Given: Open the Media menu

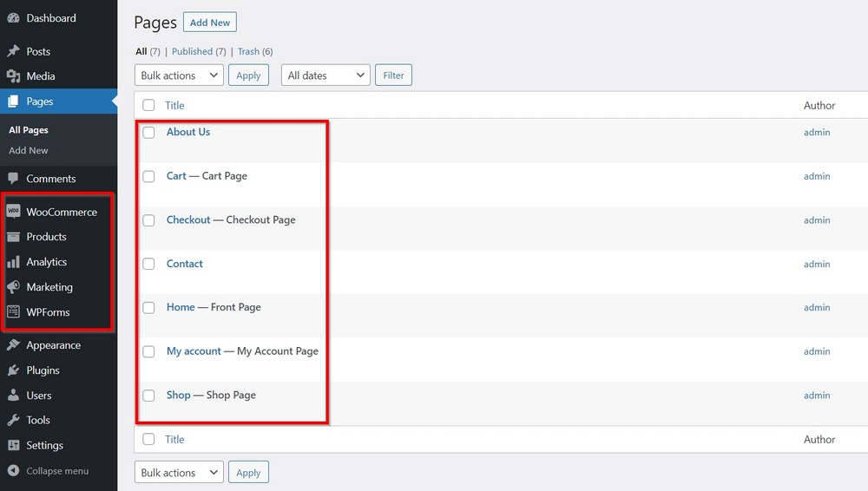Looking at the screenshot, I should 41,76.
